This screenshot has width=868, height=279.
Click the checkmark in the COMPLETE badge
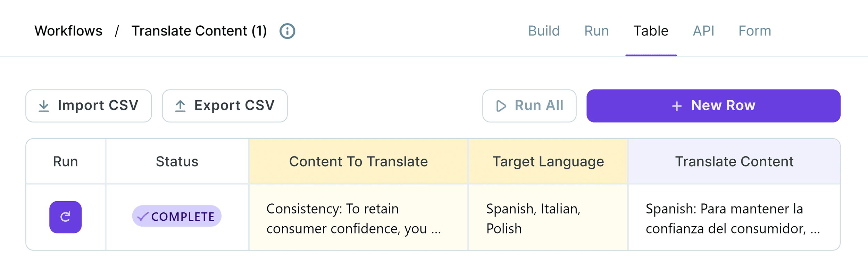(x=142, y=217)
